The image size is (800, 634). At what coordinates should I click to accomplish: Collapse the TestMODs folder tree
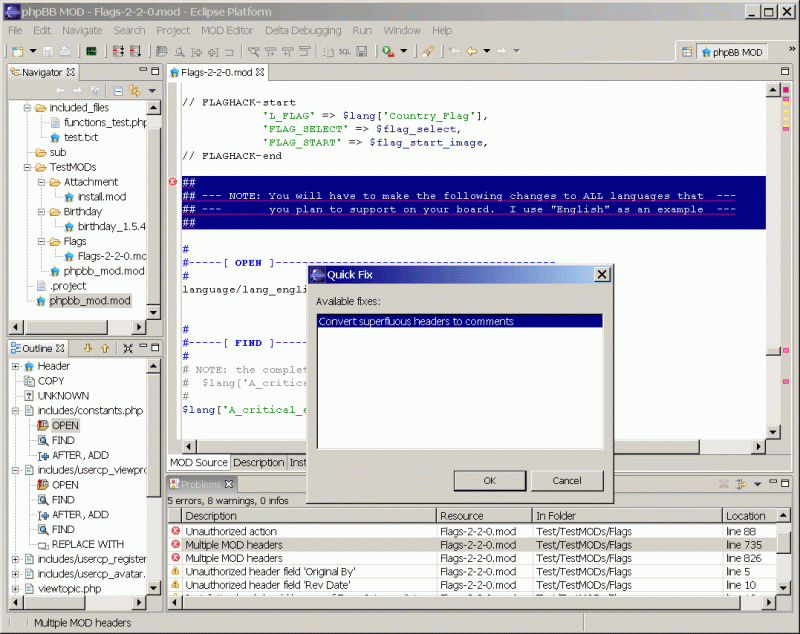click(x=25, y=167)
